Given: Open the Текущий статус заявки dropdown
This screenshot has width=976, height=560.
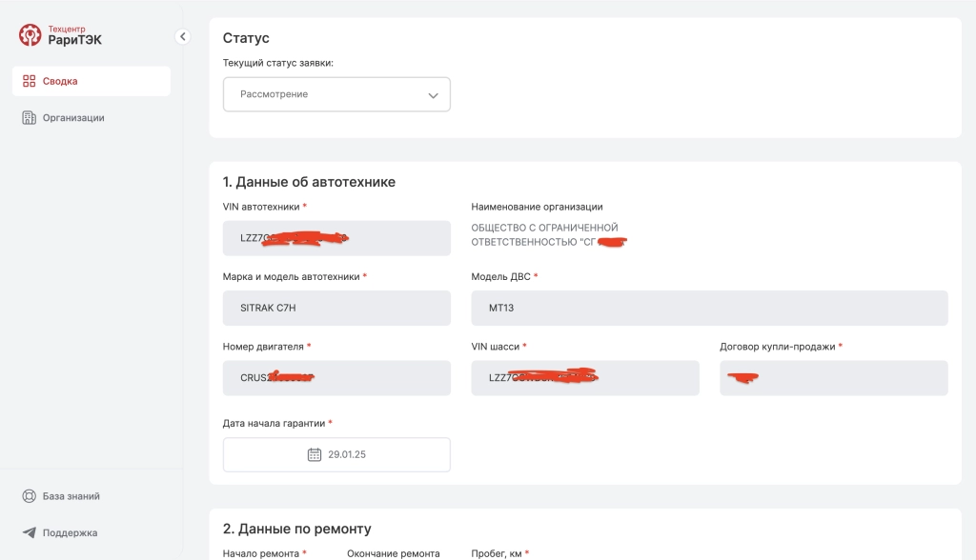Looking at the screenshot, I should (x=335, y=94).
